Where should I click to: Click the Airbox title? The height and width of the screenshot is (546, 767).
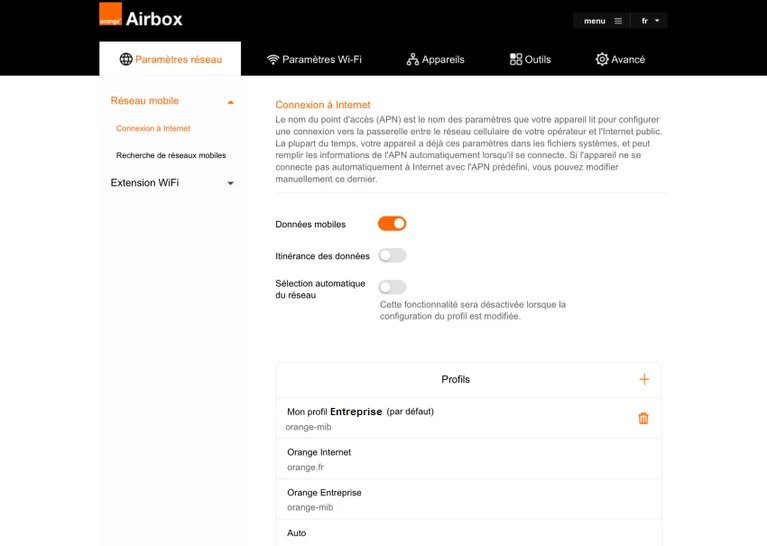coord(154,19)
